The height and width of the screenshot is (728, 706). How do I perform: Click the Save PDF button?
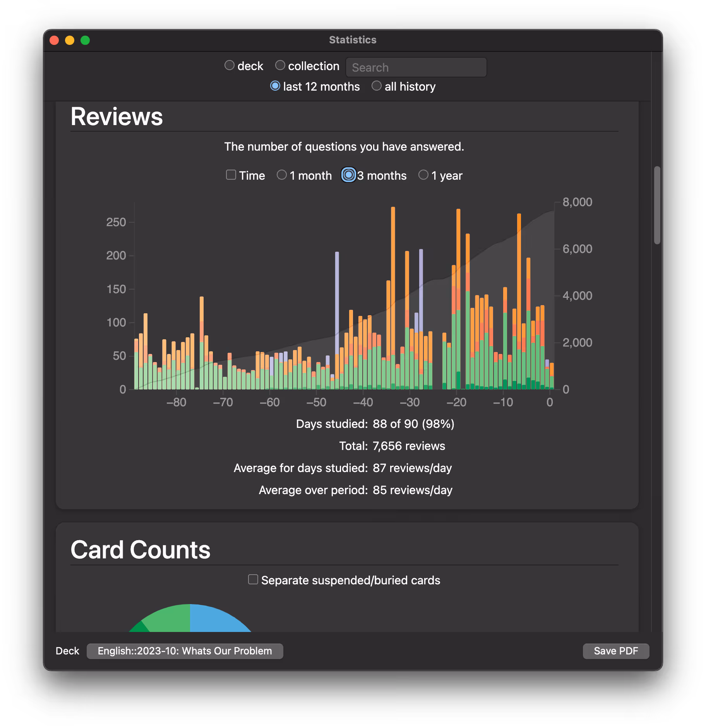615,651
